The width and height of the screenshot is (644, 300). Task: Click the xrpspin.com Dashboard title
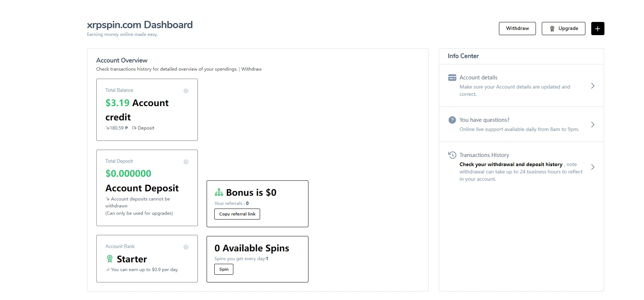coord(140,25)
